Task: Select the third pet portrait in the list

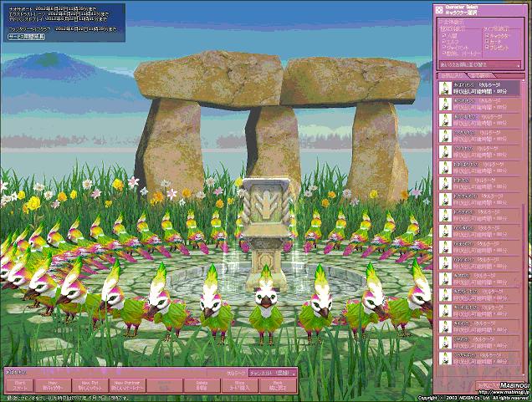Action: 445,120
